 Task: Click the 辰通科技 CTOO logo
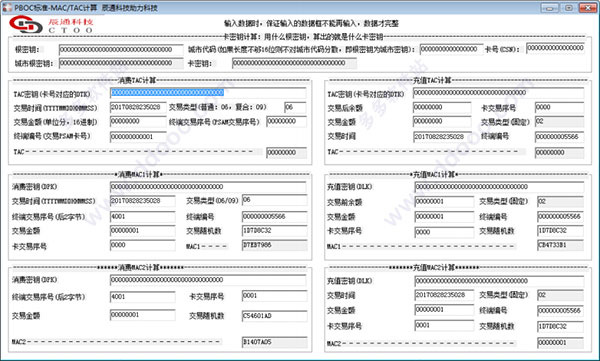(x=51, y=25)
